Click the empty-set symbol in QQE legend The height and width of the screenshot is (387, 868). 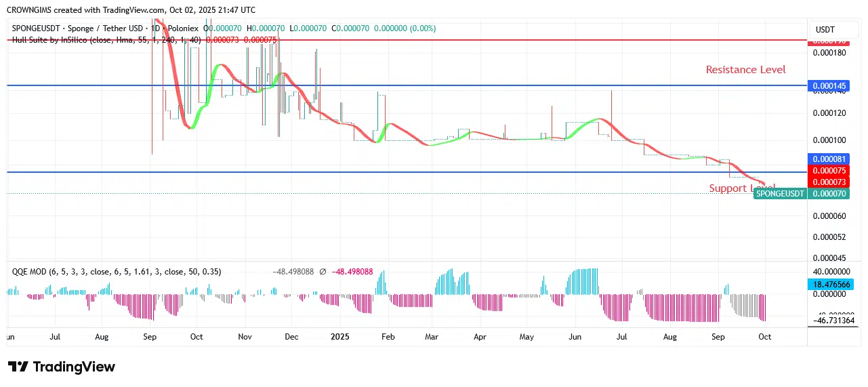click(323, 272)
